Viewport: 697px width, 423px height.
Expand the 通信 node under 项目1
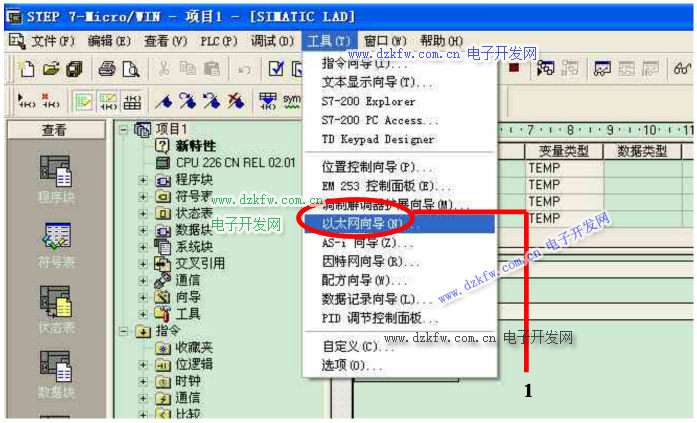click(143, 281)
